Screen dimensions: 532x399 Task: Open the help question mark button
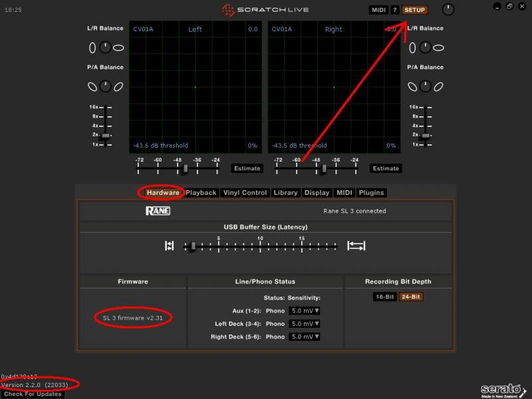(394, 10)
